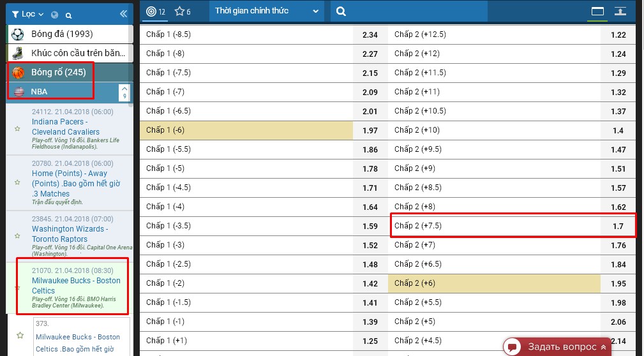
Task: Click odds 1.97 for Chấp 1 (-6)
Action: pyautogui.click(x=370, y=131)
